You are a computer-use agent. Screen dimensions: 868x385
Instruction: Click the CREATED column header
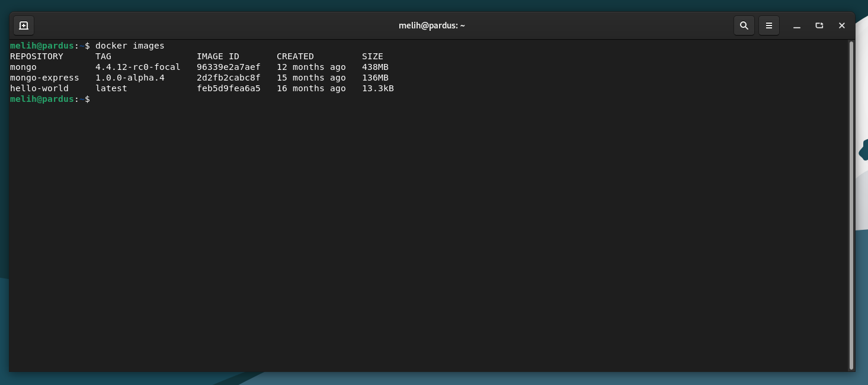(x=295, y=56)
